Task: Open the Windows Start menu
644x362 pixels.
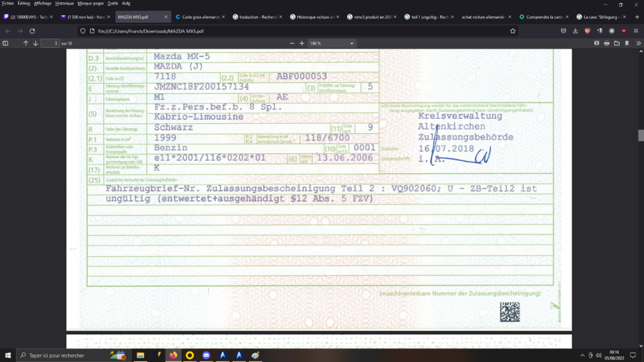Action: (x=8, y=356)
